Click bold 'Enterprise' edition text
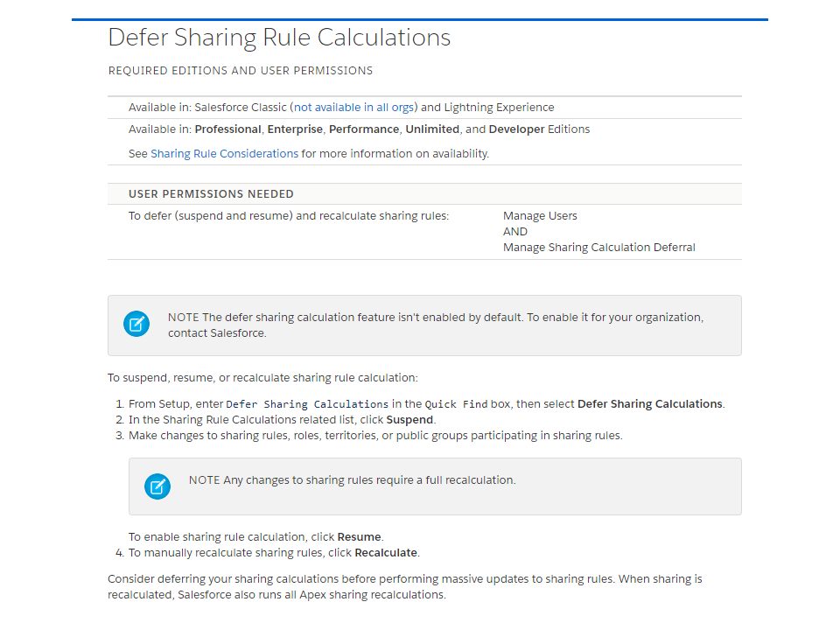840x630 pixels. point(295,129)
